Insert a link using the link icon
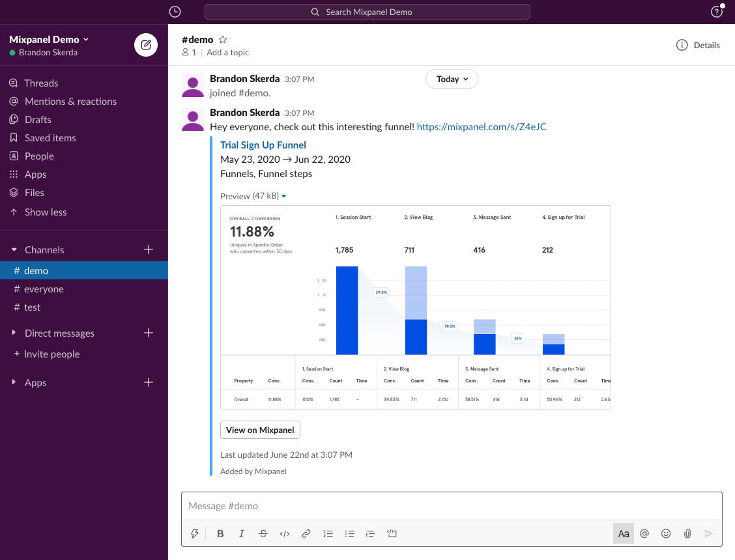Image resolution: width=735 pixels, height=560 pixels. click(306, 533)
